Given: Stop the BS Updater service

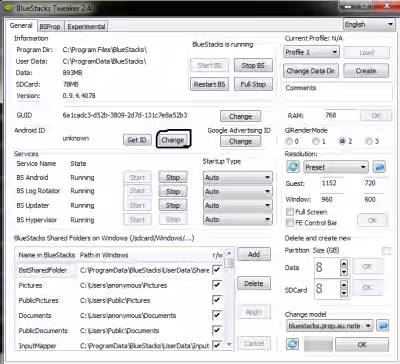Looking at the screenshot, I should [x=173, y=205].
